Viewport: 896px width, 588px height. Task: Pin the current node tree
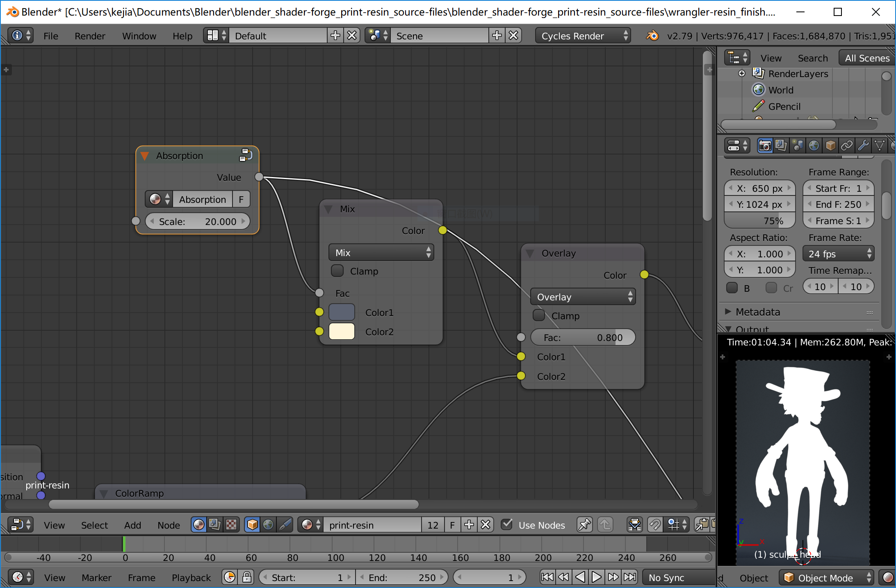click(x=584, y=524)
